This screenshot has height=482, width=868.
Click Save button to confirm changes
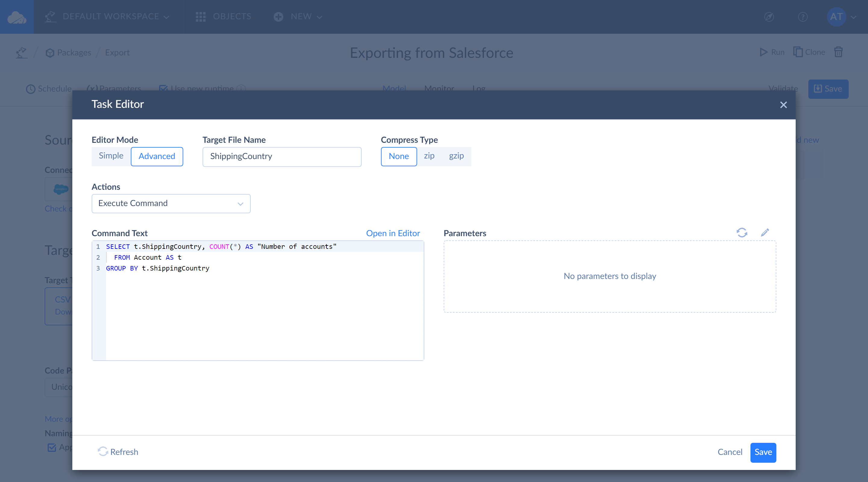tap(762, 452)
